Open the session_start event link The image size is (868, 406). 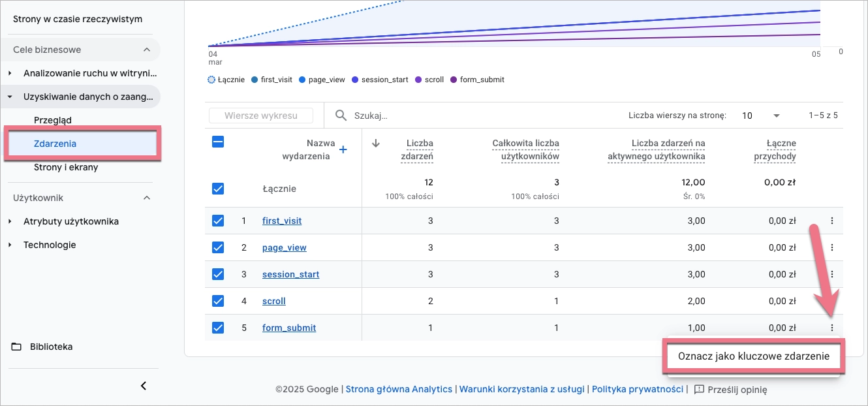click(x=290, y=274)
